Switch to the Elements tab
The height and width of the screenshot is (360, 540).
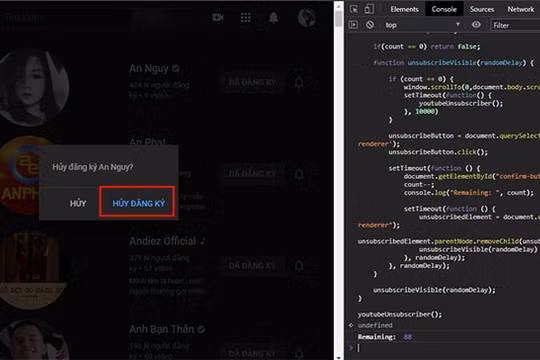pos(404,9)
